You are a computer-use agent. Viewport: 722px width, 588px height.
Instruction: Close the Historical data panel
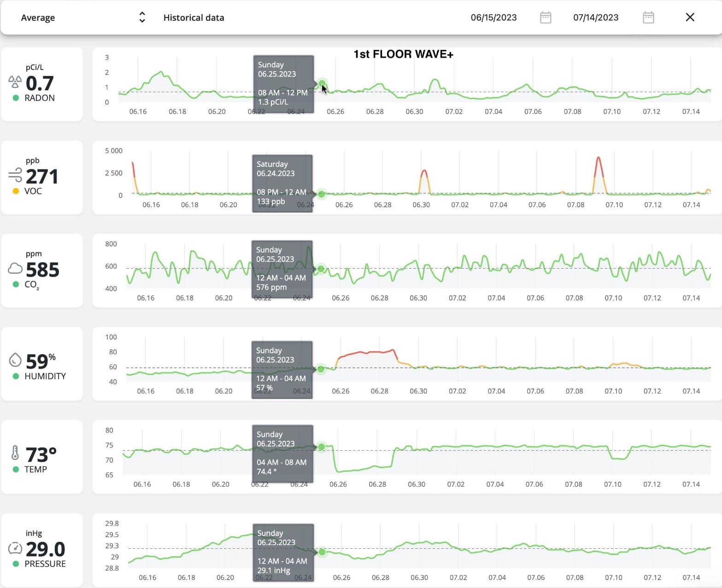click(690, 18)
